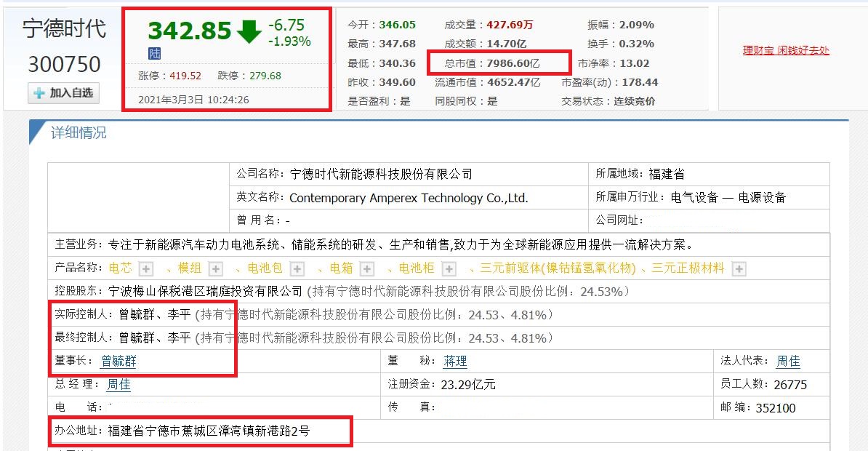
Task: Click the opening price 346.05
Action: point(397,25)
